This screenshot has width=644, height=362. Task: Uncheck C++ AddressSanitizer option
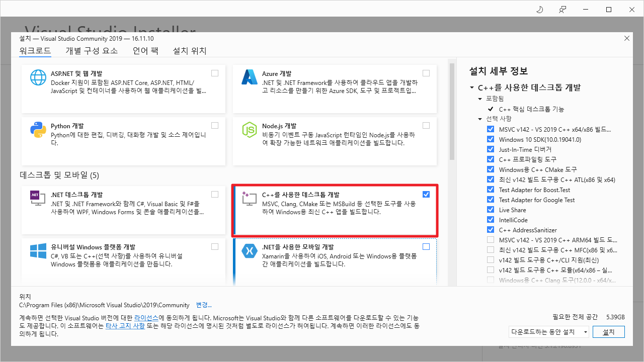491,230
